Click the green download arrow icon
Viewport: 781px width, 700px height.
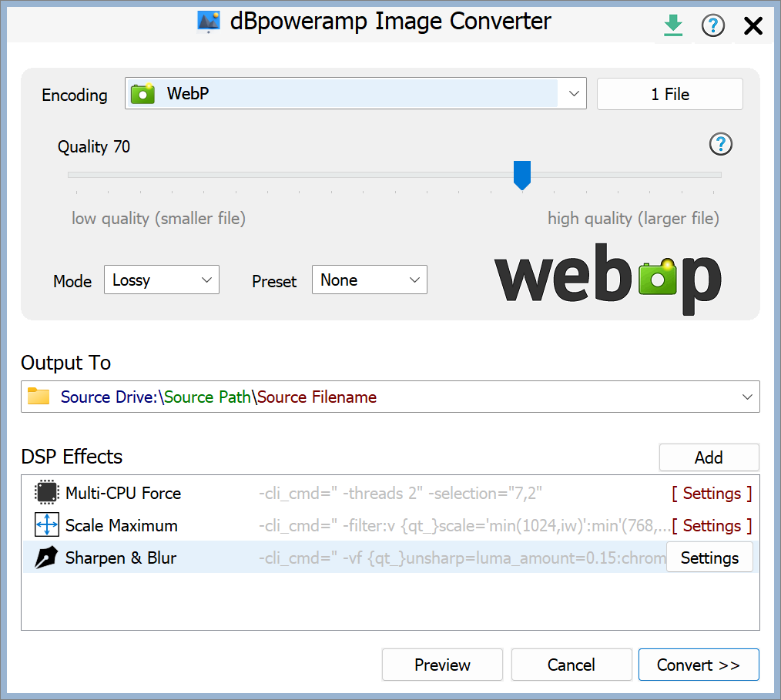[x=673, y=25]
